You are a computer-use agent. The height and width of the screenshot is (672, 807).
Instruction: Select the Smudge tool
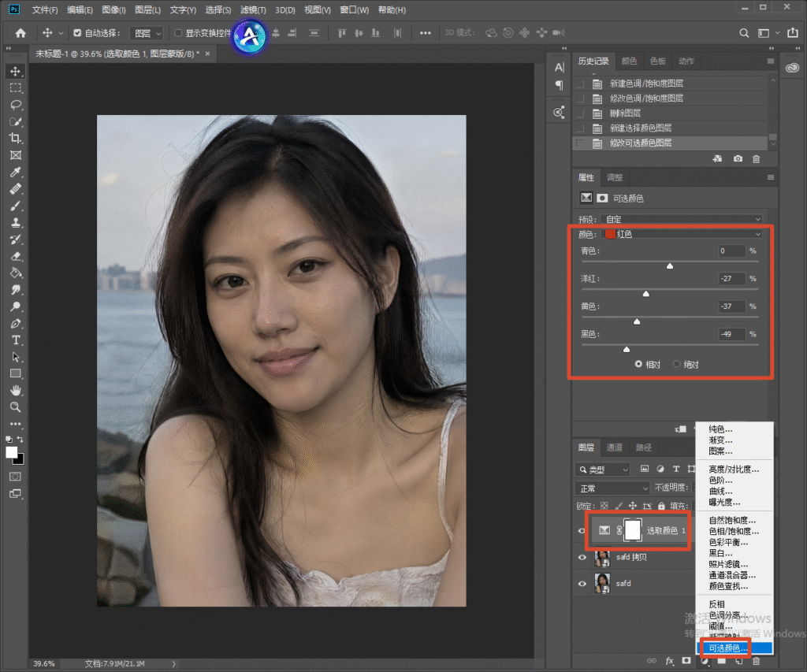click(16, 290)
